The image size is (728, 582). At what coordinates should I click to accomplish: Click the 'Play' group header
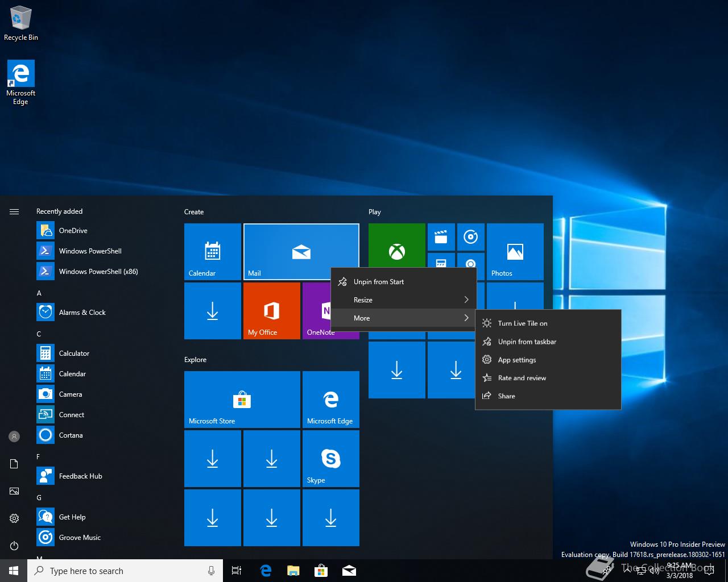click(374, 211)
